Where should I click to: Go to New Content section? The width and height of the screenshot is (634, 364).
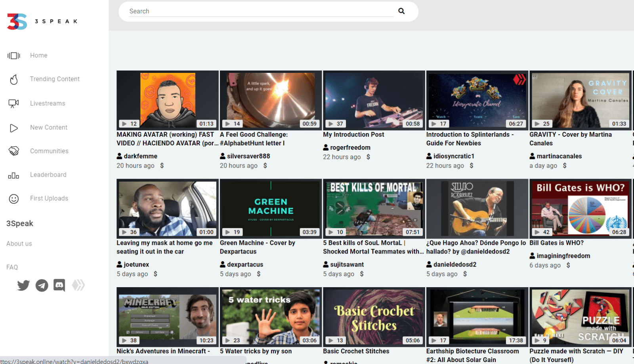click(48, 128)
